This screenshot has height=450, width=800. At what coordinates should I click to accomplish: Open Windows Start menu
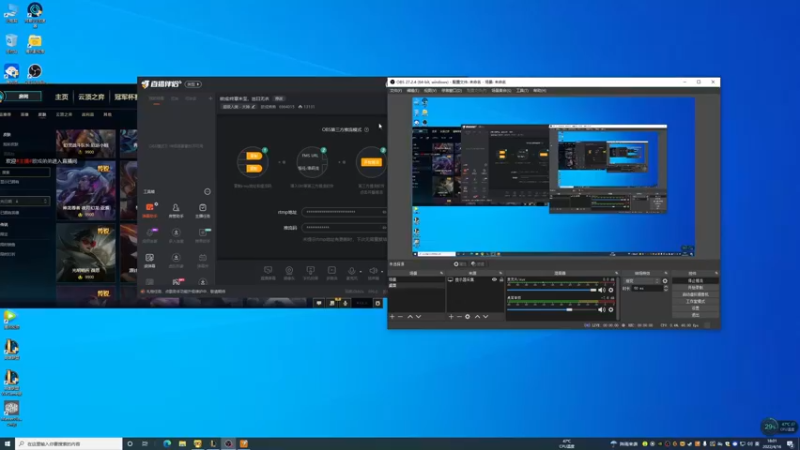pos(7,444)
